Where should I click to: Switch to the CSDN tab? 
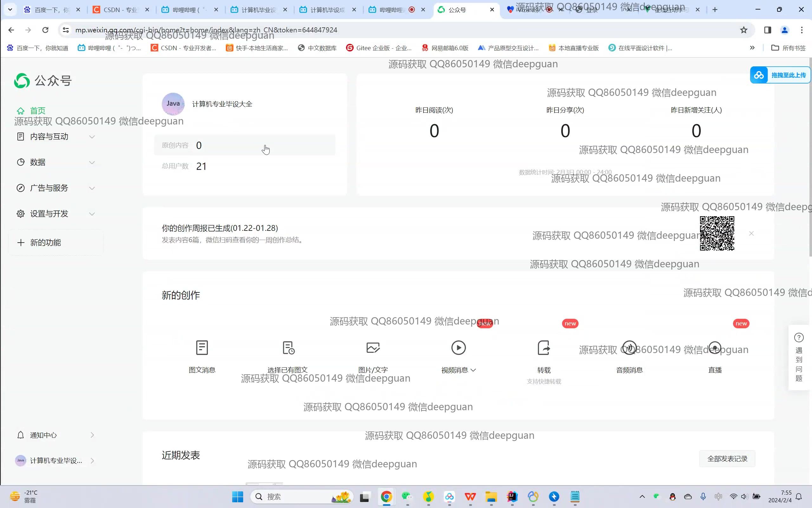pyautogui.click(x=120, y=10)
